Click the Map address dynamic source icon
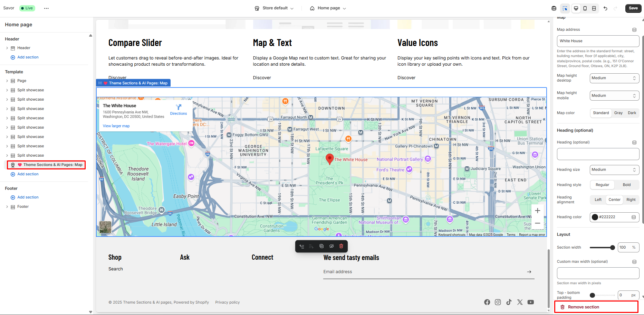The width and height of the screenshot is (644, 315). (x=634, y=30)
